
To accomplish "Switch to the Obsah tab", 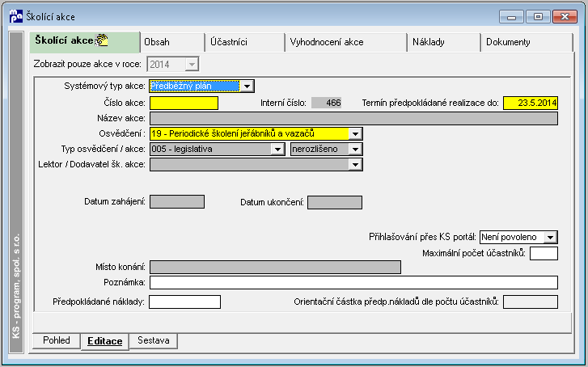I will click(x=172, y=42).
